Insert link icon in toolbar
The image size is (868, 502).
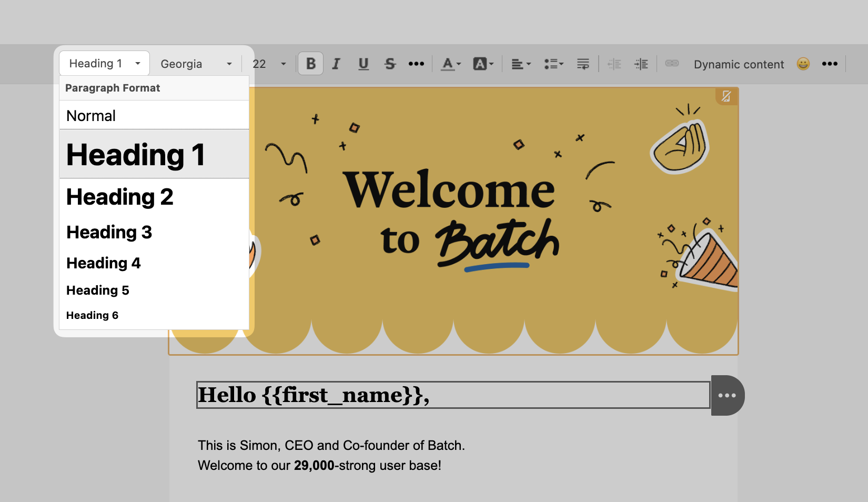(x=672, y=64)
